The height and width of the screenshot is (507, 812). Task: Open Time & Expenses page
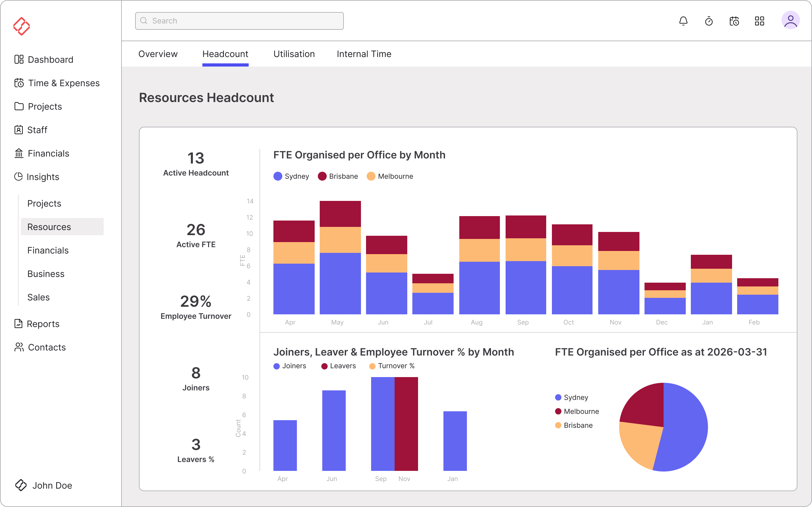[x=63, y=83]
